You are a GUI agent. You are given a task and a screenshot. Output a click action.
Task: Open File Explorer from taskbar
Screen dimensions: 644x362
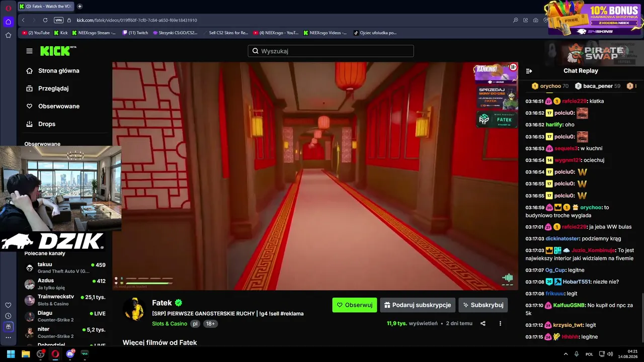point(26,354)
